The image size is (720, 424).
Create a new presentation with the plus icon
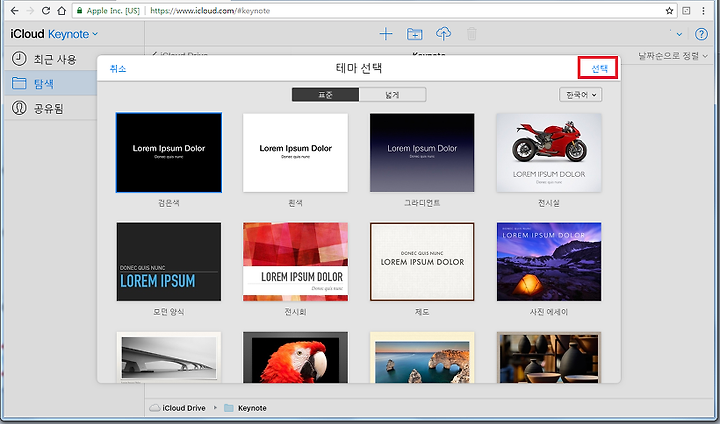tap(386, 34)
